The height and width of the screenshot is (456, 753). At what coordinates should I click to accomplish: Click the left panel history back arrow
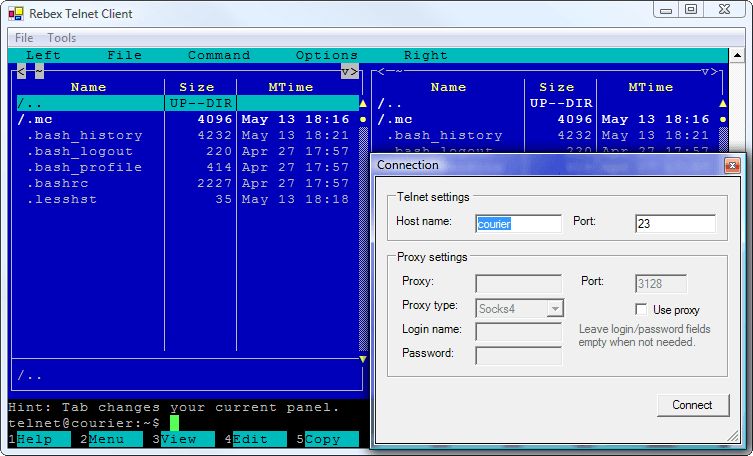pyautogui.click(x=21, y=72)
